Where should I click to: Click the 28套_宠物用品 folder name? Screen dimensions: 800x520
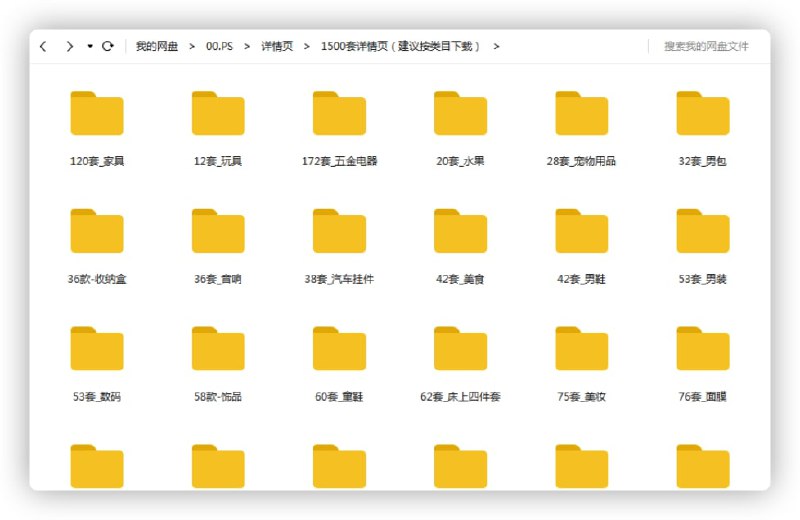click(582, 161)
